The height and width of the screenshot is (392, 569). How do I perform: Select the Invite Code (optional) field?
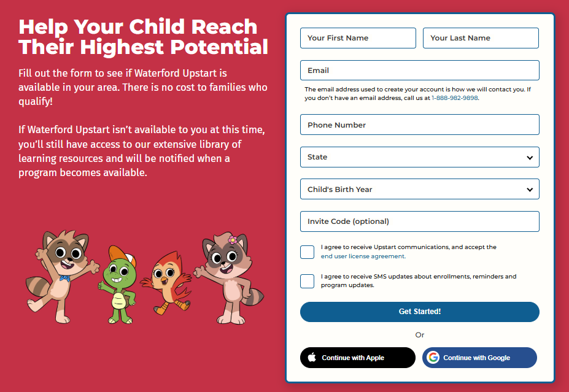419,221
